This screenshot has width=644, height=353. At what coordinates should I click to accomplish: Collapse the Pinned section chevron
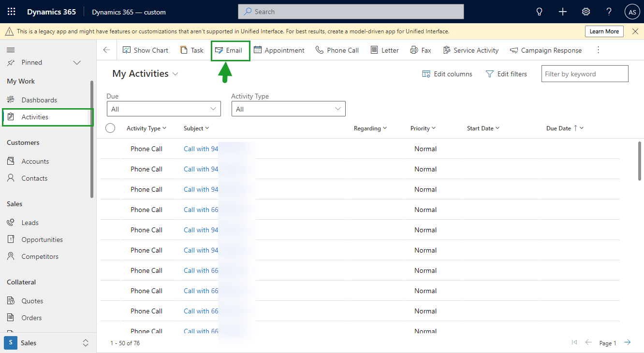pyautogui.click(x=76, y=62)
